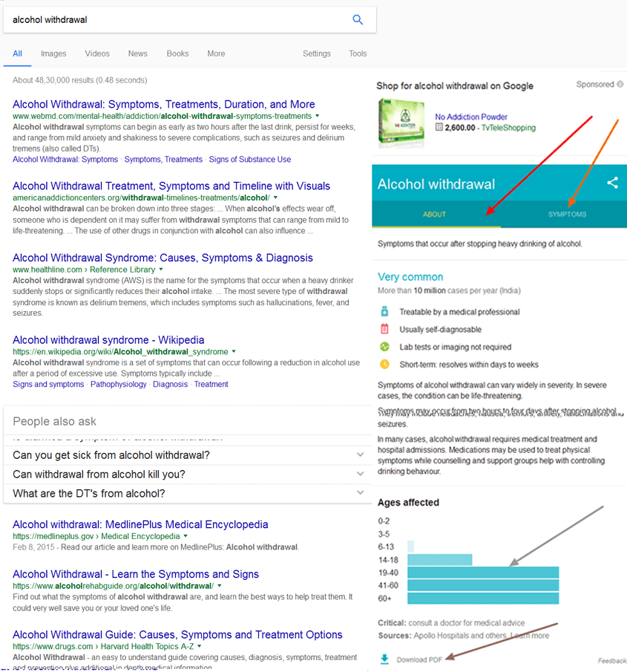This screenshot has width=627, height=672.
Task: Switch to the News tab
Action: (x=138, y=53)
